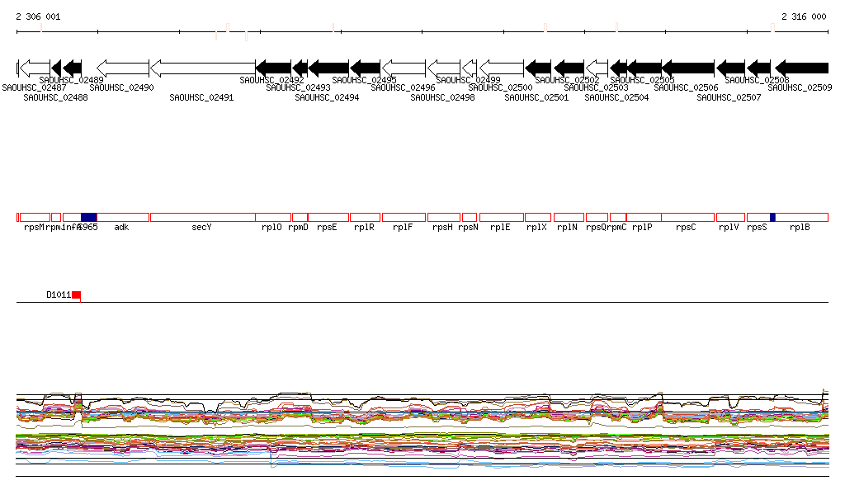Click the blue segment before rplB
Viewport: 845px width, 504px height.
pos(772,217)
